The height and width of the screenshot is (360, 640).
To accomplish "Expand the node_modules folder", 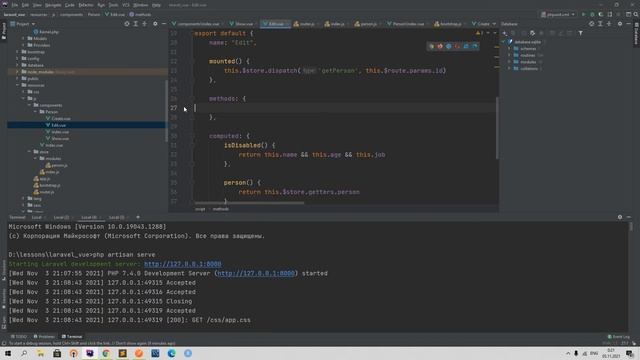I will coord(17,72).
